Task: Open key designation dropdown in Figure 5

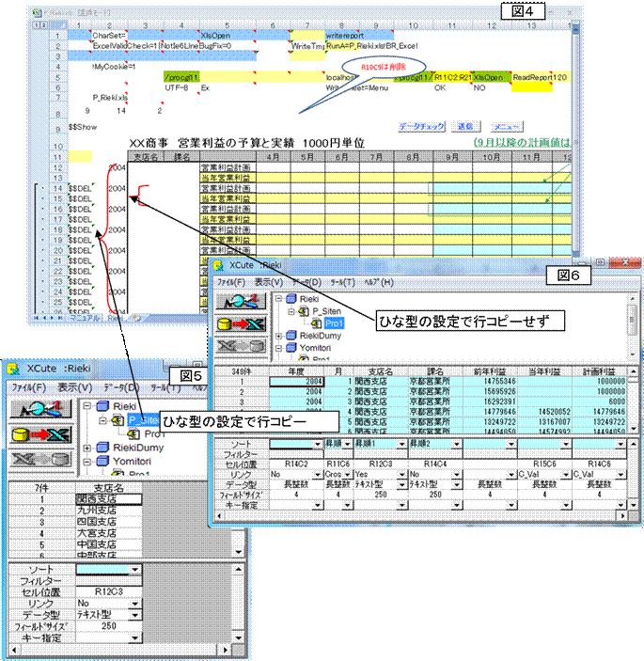Action: (x=134, y=637)
